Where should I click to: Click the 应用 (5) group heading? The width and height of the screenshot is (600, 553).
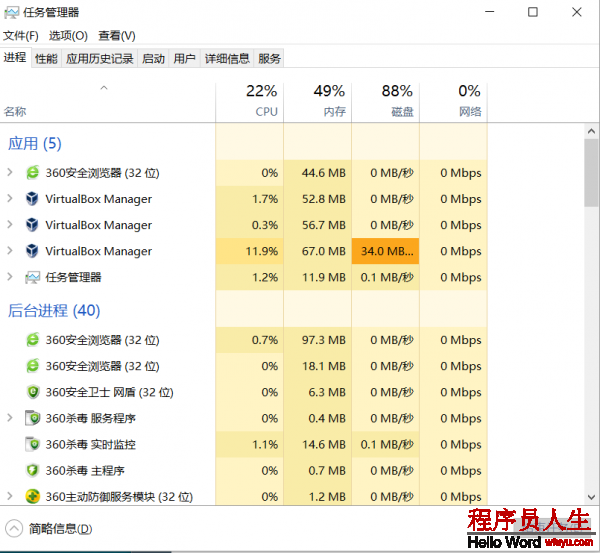point(35,144)
